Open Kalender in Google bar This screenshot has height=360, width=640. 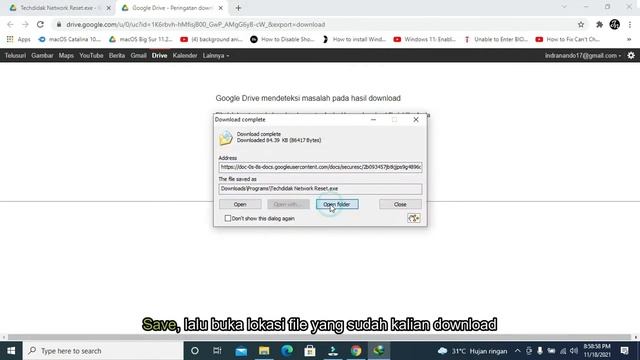pyautogui.click(x=185, y=56)
